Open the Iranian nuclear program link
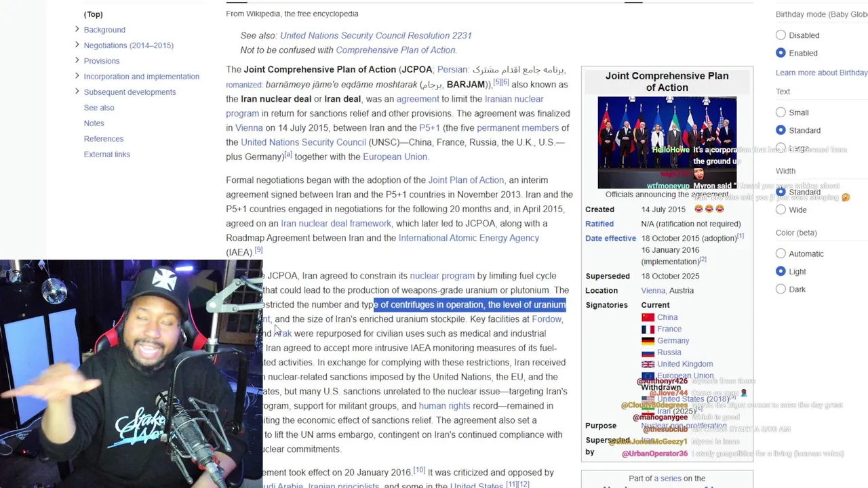 point(385,106)
